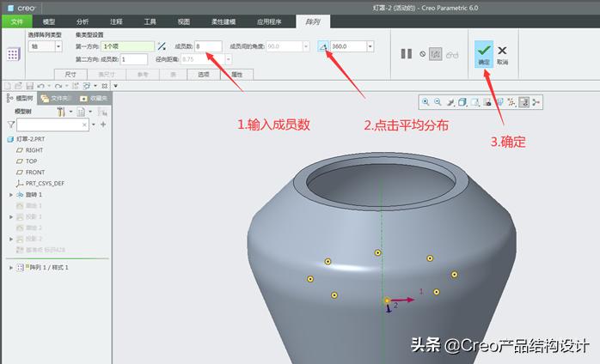
Task: Click the Undo arrow icon
Action: (40, 86)
